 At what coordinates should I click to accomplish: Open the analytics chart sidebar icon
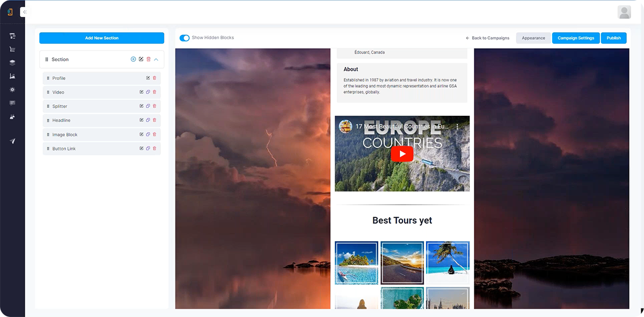12,76
